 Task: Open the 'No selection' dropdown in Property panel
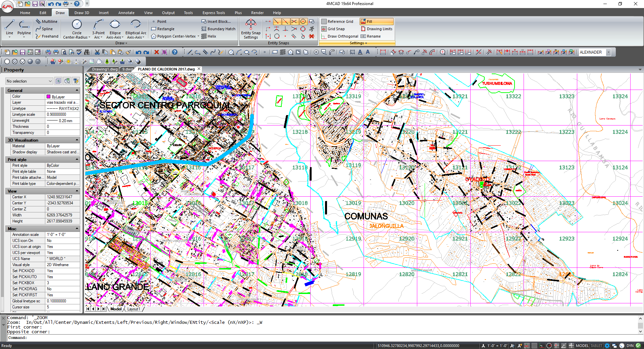pyautogui.click(x=30, y=81)
